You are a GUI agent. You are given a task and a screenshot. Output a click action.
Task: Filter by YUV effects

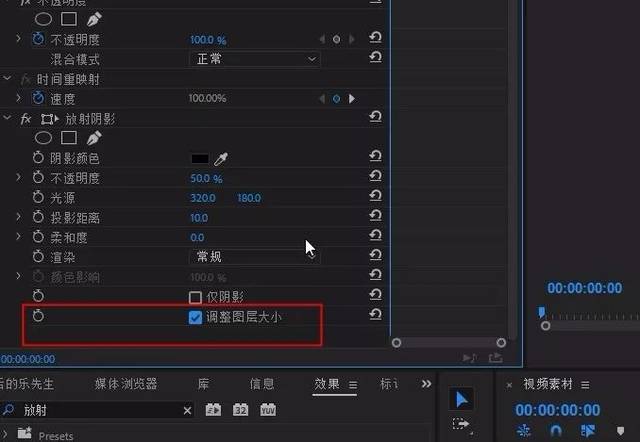pos(268,409)
